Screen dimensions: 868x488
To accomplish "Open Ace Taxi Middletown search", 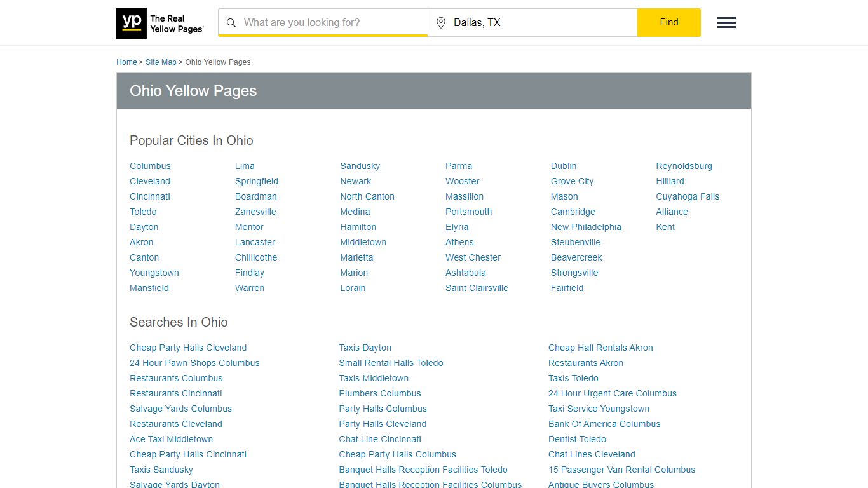I will (x=172, y=439).
